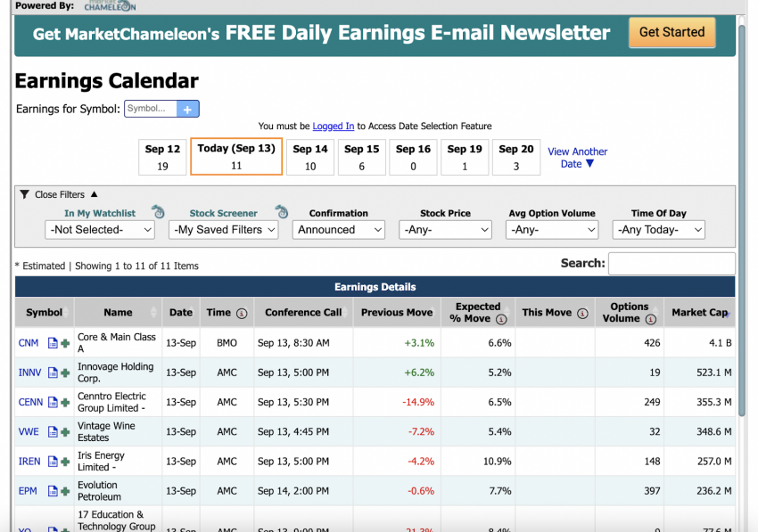Viewport: 758px width, 532px height.
Task: Click the chameleon icon beside In My Watchlist
Action: [158, 211]
